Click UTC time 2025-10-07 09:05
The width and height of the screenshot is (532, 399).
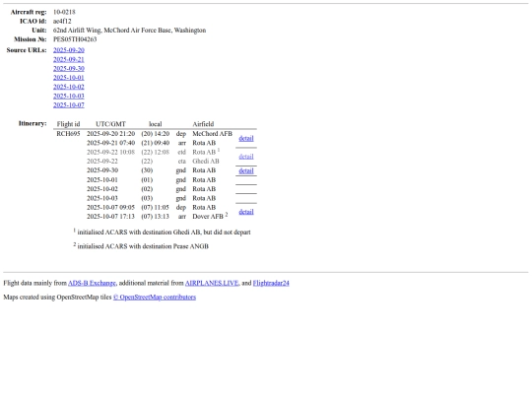pyautogui.click(x=110, y=207)
